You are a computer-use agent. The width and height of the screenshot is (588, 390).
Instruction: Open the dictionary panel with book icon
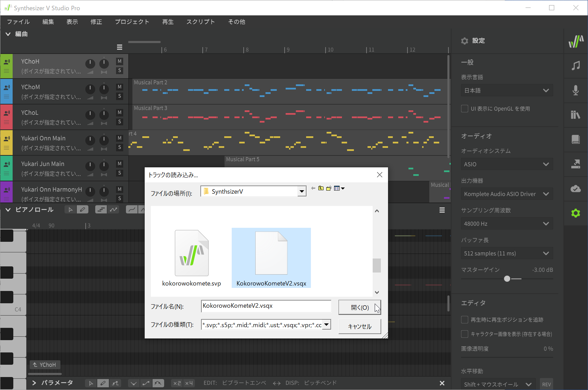point(576,139)
